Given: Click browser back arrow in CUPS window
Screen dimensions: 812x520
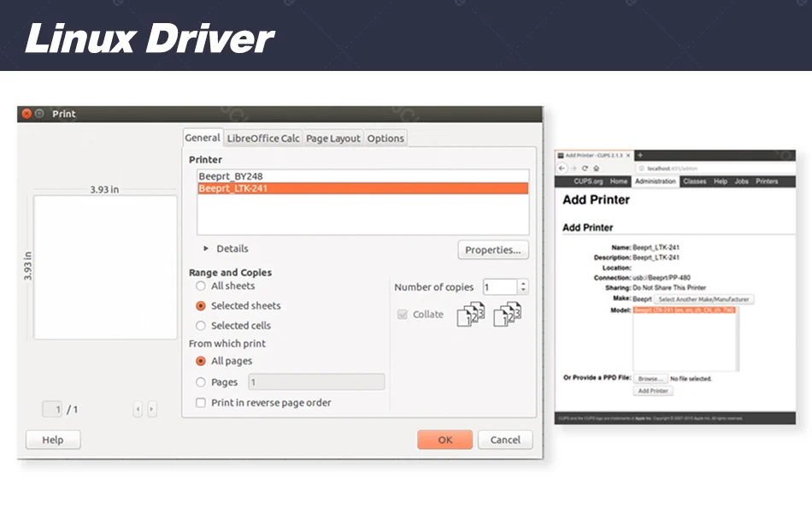Looking at the screenshot, I should pos(562,168).
